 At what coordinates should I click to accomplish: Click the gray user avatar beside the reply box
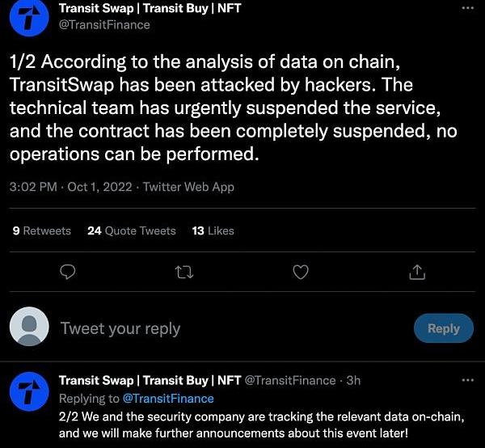pos(29,326)
